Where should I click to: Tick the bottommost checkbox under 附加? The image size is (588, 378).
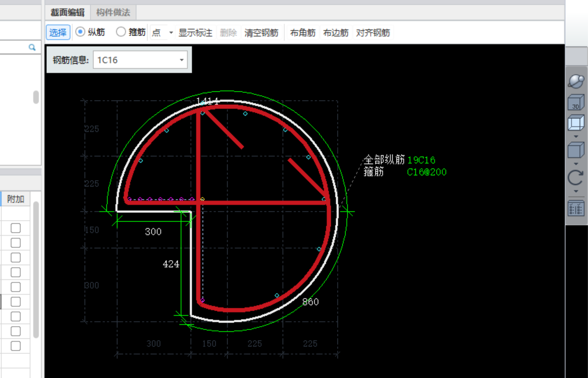click(16, 346)
